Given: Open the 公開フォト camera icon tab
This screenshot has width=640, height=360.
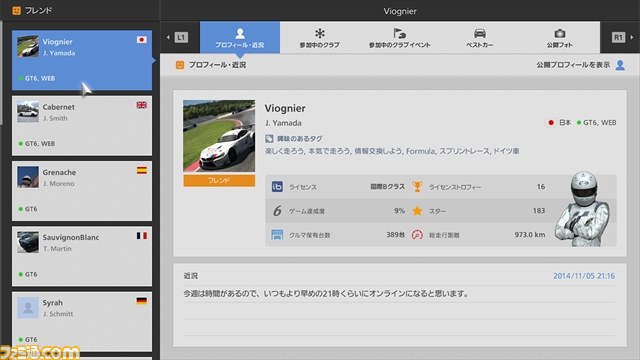Looking at the screenshot, I should (560, 38).
